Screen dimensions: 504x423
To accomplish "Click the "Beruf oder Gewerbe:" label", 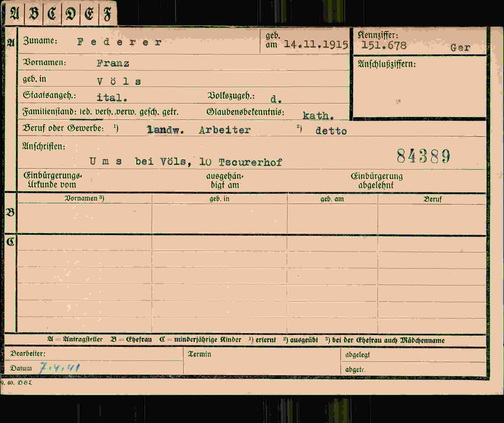I will coord(63,128).
